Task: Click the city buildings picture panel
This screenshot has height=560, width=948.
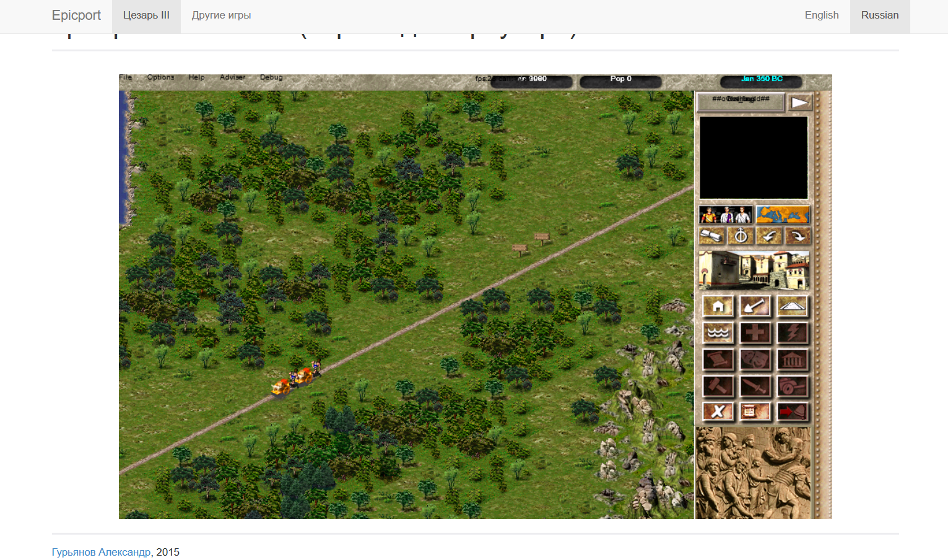Action: point(754,270)
